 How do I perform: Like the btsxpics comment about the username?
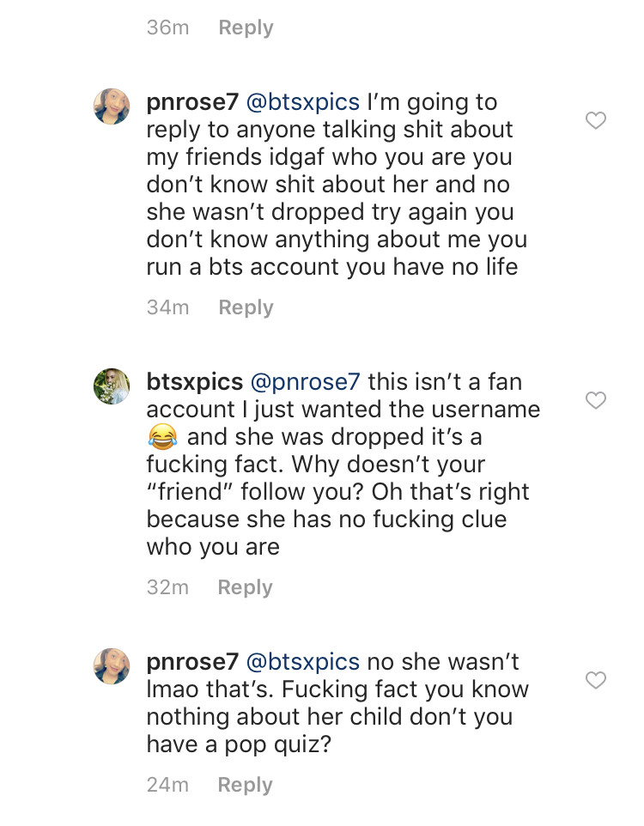pos(595,400)
